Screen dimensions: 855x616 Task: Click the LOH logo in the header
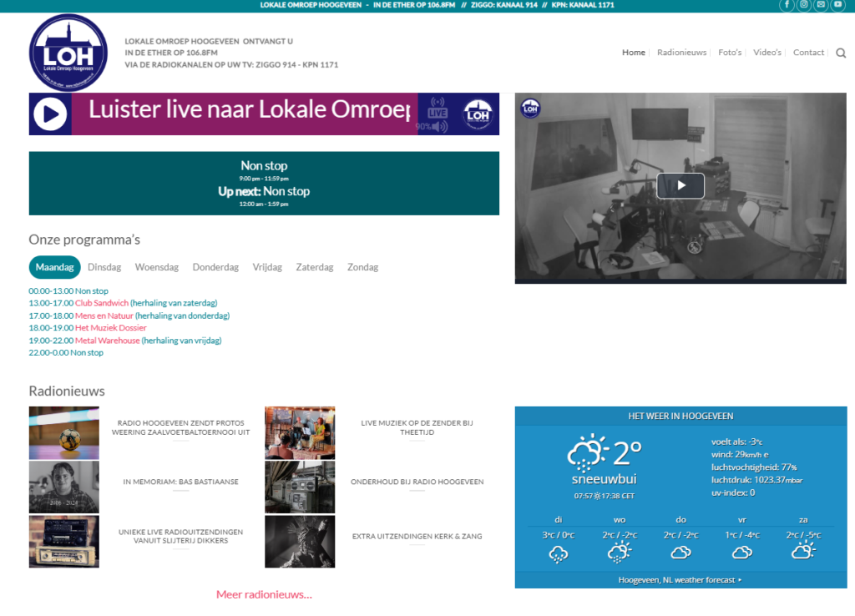[68, 53]
